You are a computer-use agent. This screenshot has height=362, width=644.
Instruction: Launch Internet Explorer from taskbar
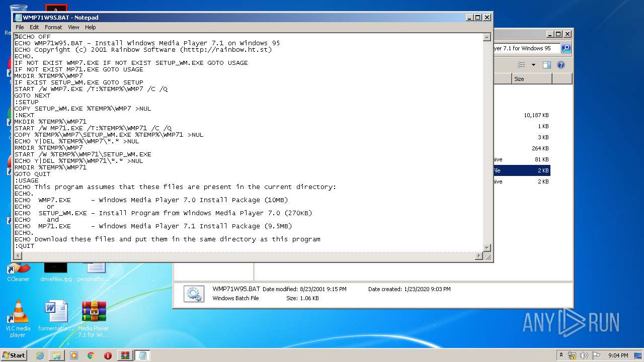pos(40,355)
